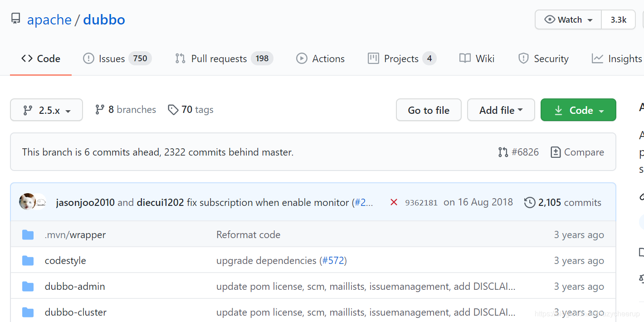
Task: Click the dubbo-admin folder icon
Action: 28,286
